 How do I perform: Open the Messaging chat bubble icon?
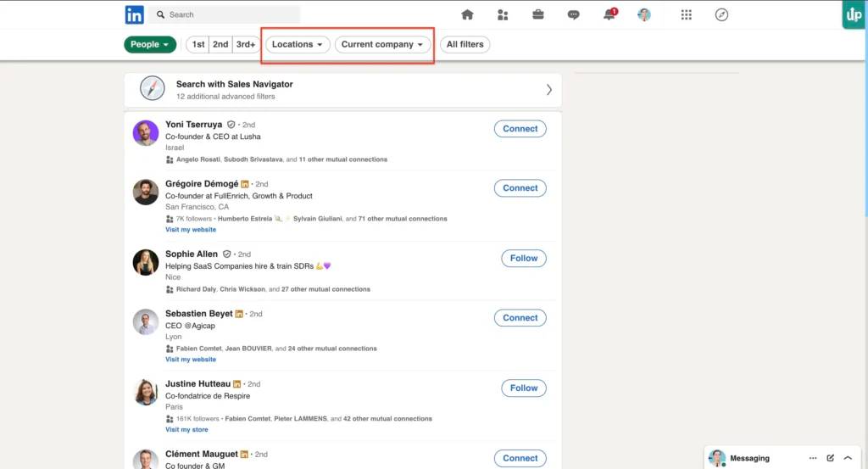point(574,14)
